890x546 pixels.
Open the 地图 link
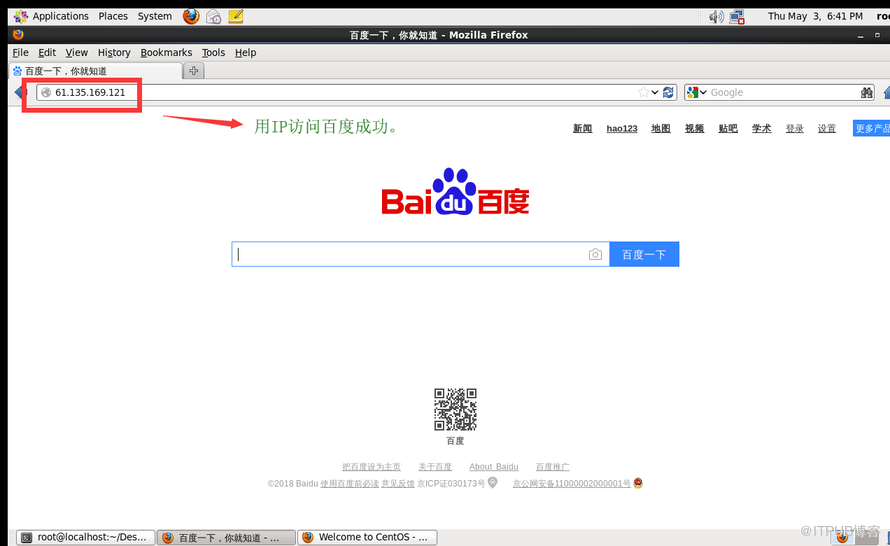[x=661, y=128]
